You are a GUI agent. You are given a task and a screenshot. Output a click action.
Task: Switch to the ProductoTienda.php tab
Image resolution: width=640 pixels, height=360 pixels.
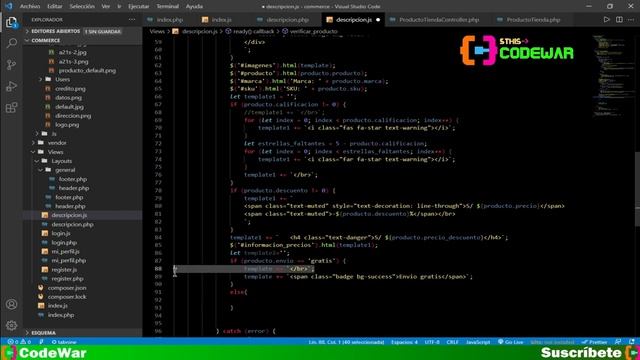coord(533,20)
